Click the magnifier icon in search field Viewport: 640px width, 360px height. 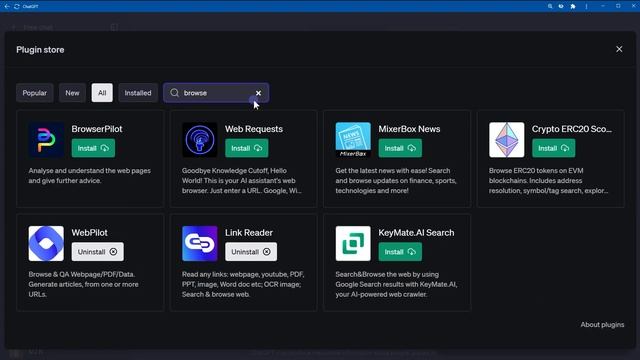pyautogui.click(x=174, y=93)
